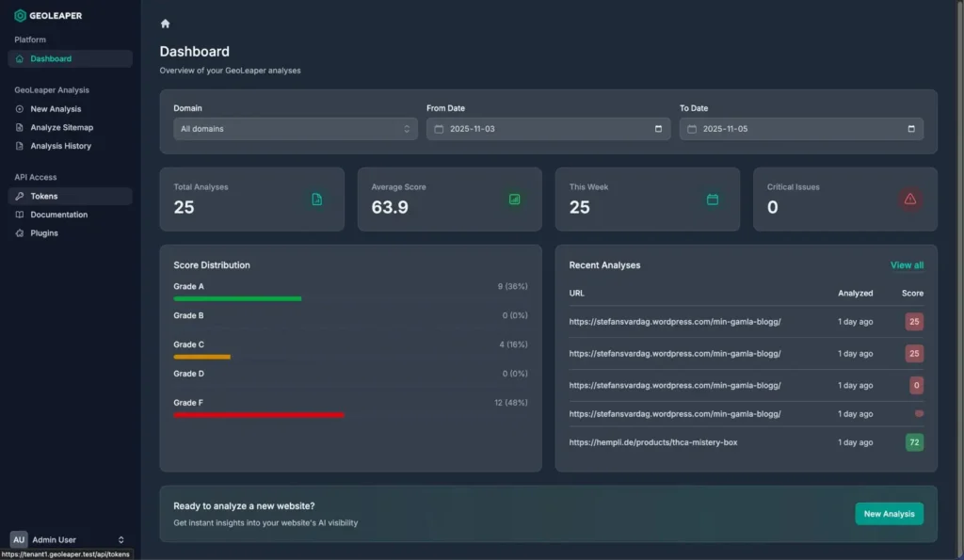
Task: Click the GeoLeaper hexagon logo
Action: tap(20, 15)
